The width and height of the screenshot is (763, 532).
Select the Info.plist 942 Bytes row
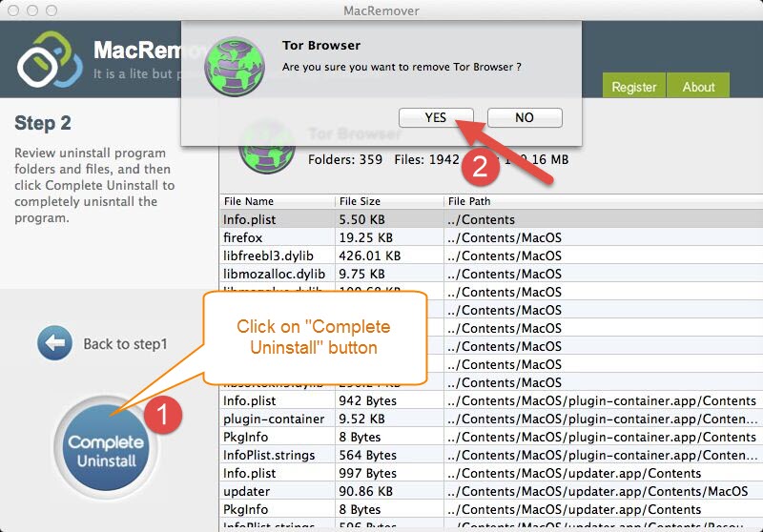click(x=491, y=400)
